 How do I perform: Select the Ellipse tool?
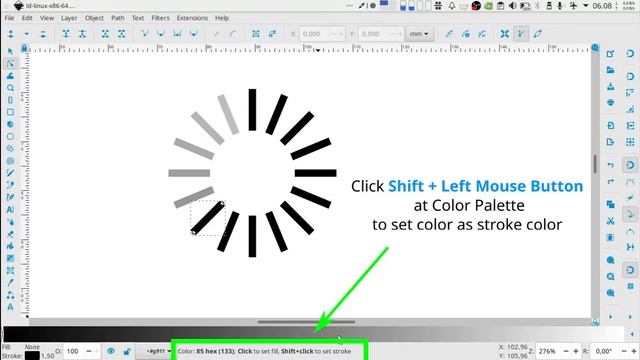[10, 136]
